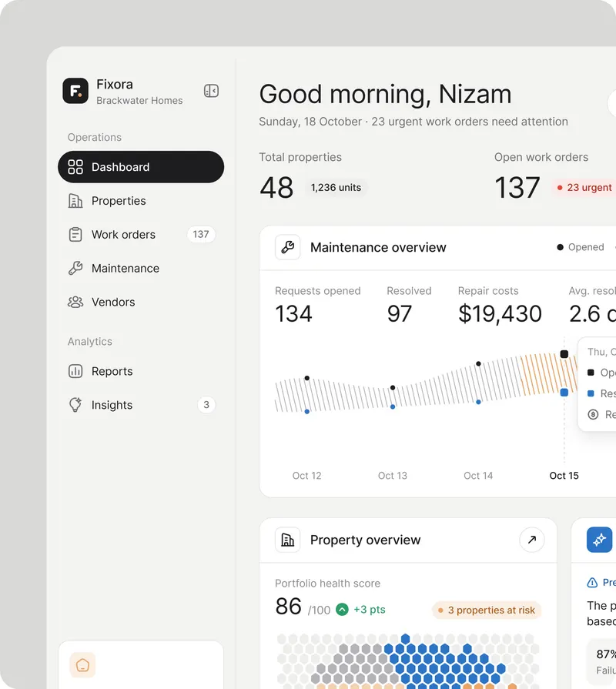Viewport: 616px width, 689px height.
Task: Click the Property overview building icon
Action: click(x=288, y=540)
